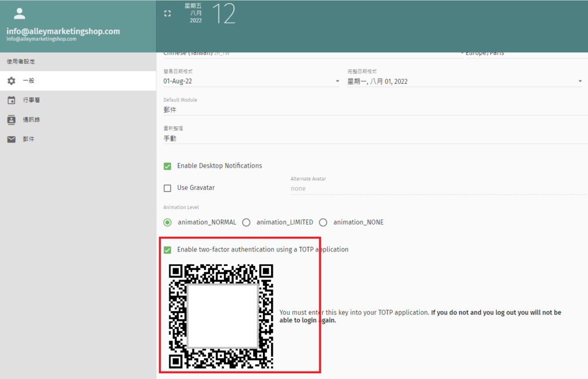
Task: Click the TOTP QR code image
Action: 221,316
